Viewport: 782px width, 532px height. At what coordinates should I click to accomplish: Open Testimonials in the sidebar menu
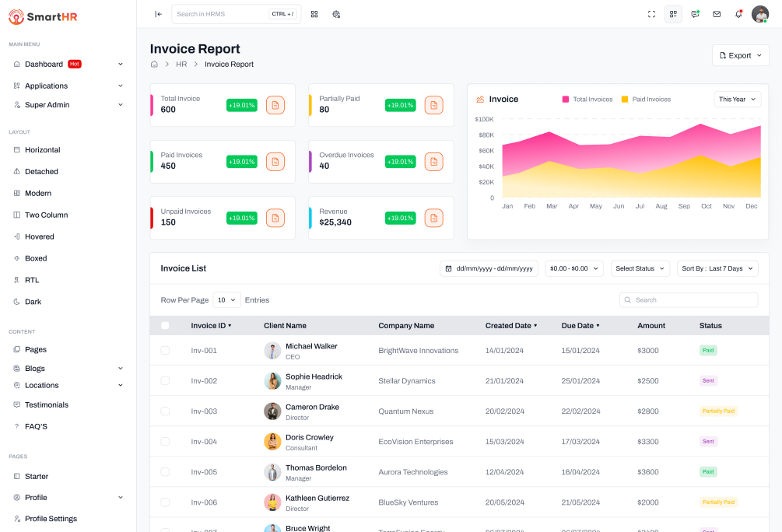(x=47, y=405)
